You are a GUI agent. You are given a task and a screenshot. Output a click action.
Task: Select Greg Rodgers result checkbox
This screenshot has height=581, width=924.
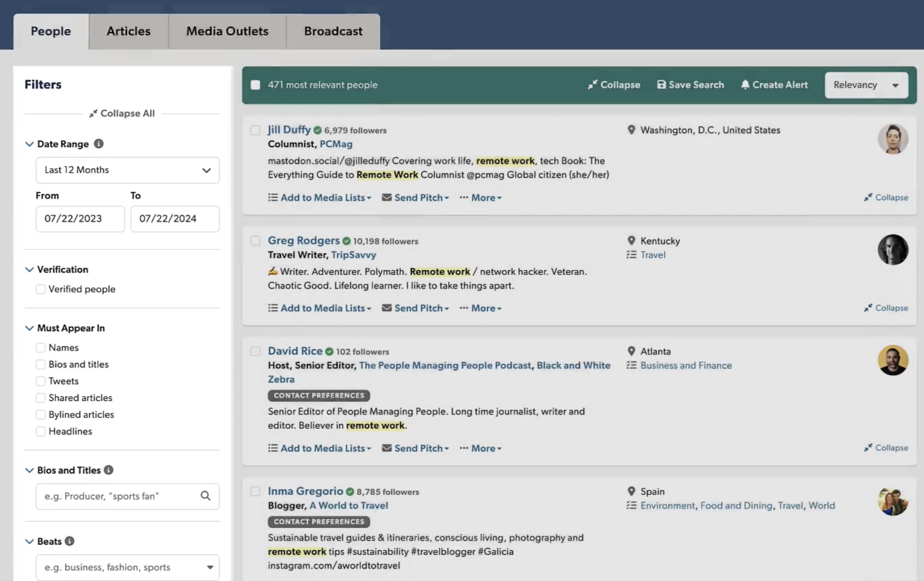256,241
